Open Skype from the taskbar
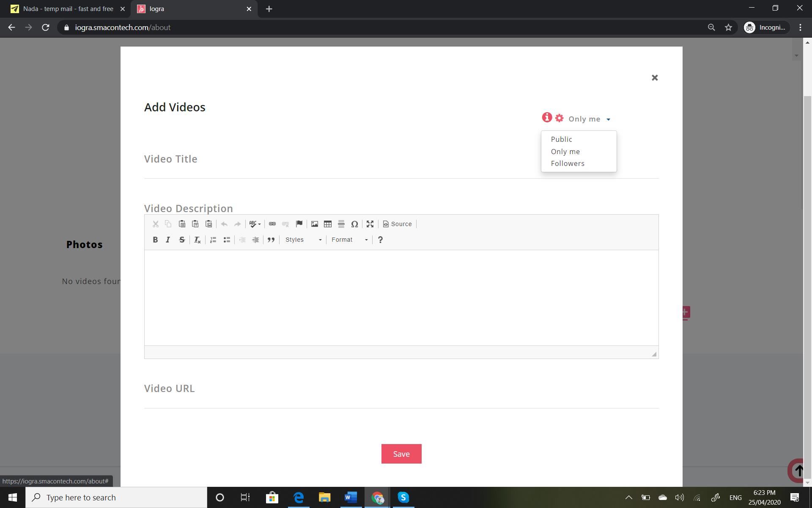Viewport: 812px width, 508px height. 403,497
